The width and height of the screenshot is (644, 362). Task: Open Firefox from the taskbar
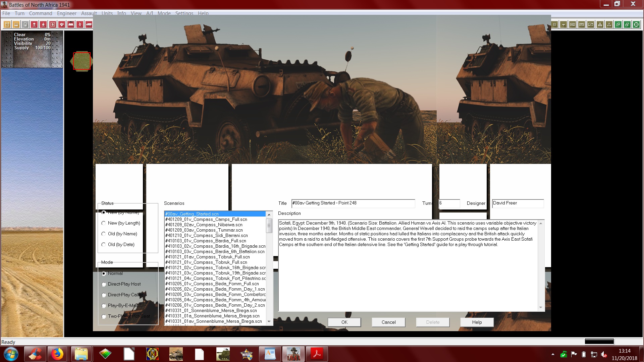coord(57,354)
